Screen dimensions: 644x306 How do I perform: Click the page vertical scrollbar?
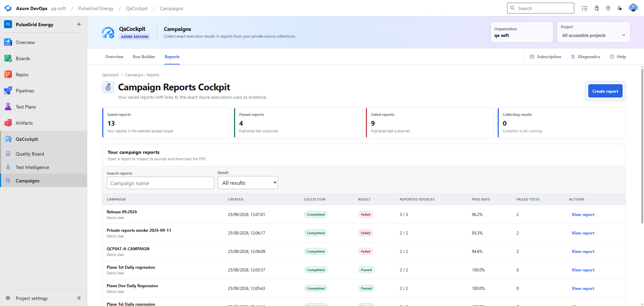[x=642, y=146]
